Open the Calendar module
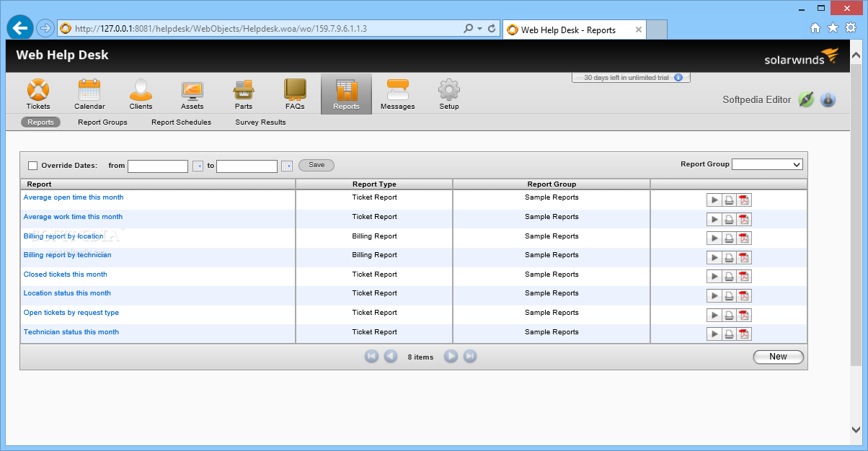 click(89, 94)
